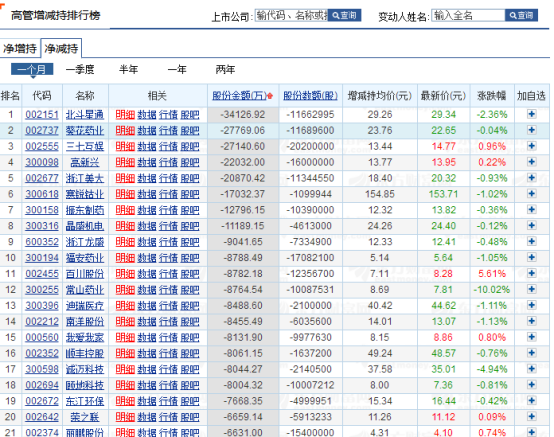This screenshot has height=437, width=554.
Task: Add 葵花药业 row plus icon to watchlist
Action: [x=531, y=130]
